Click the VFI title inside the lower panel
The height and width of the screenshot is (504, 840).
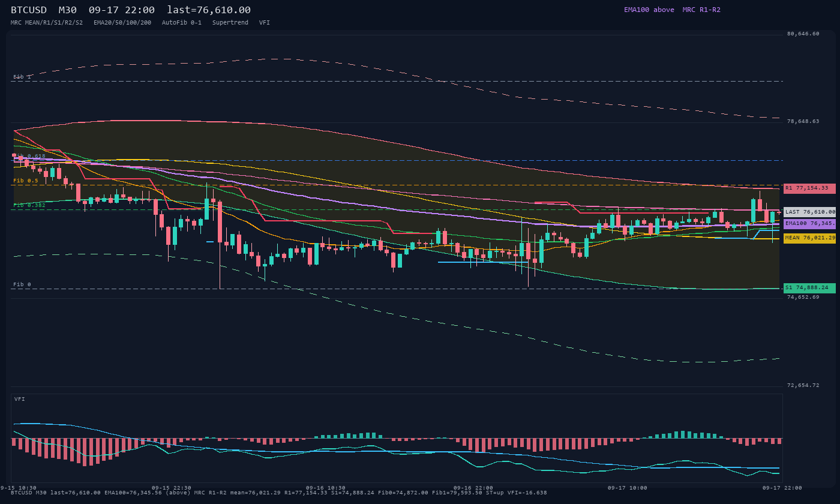click(20, 399)
